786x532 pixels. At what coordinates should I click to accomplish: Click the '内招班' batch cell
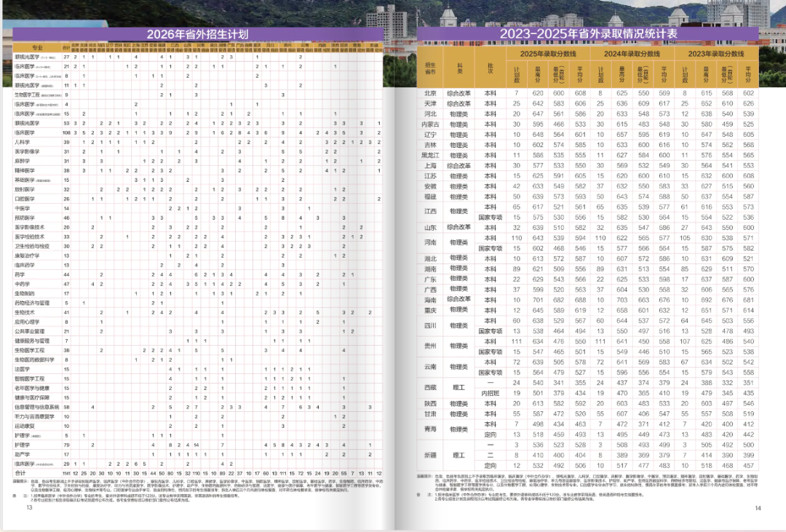[491, 393]
